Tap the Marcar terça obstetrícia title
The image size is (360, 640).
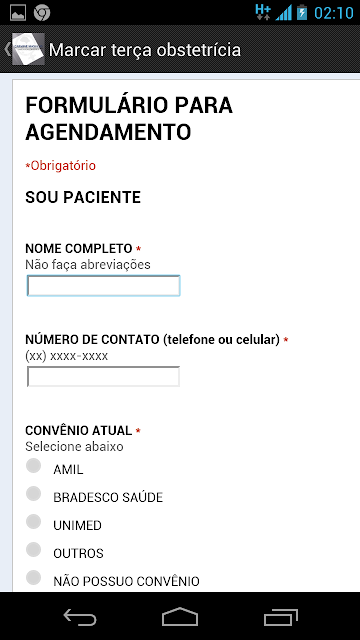coord(144,50)
